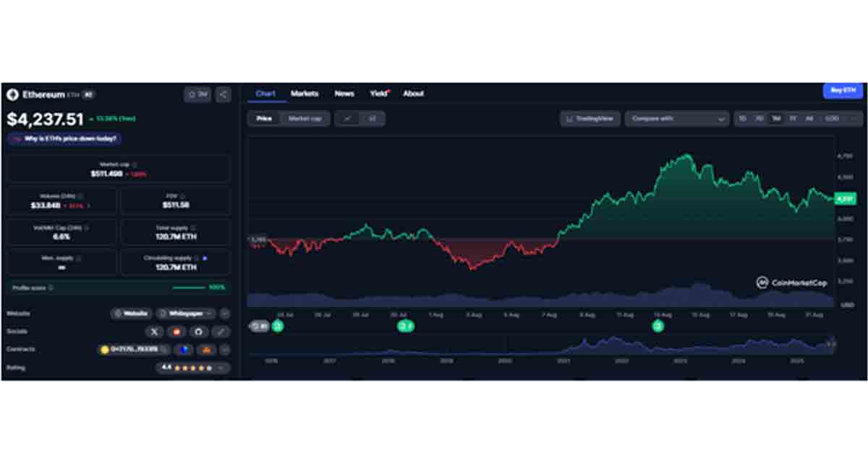Click the Ethereum logo icon
The width and height of the screenshot is (868, 456).
click(12, 95)
